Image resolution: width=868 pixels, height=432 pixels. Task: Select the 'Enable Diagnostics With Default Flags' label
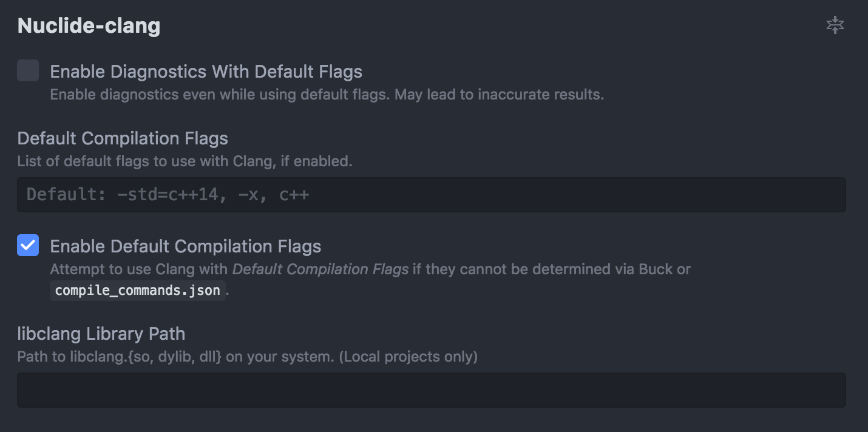coord(206,72)
